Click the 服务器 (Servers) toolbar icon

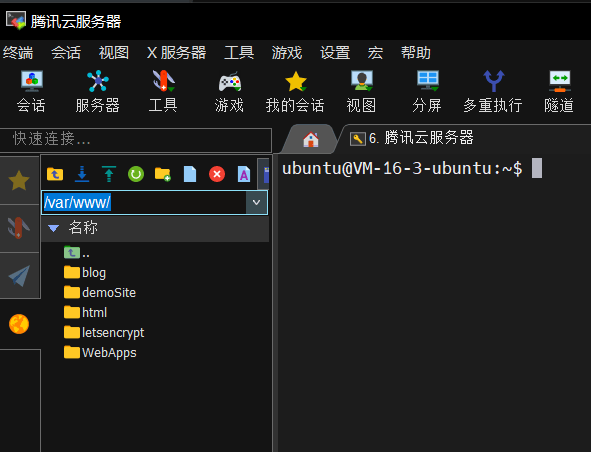(x=98, y=92)
